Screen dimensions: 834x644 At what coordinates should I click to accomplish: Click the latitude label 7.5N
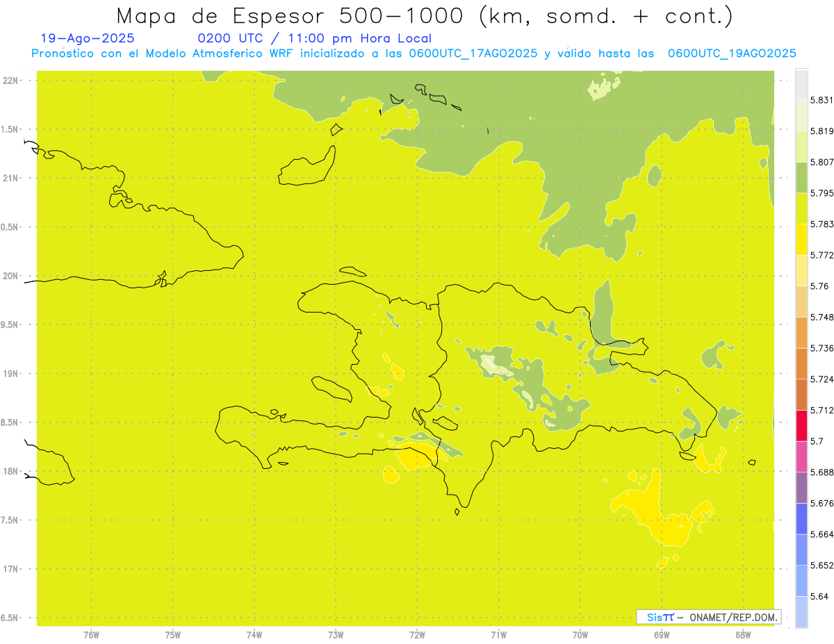tap(10, 520)
